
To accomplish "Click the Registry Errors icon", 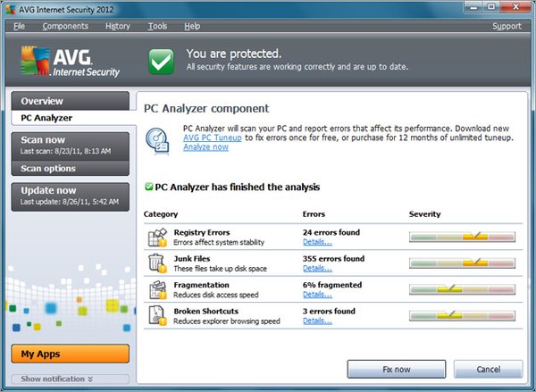I will (x=157, y=237).
